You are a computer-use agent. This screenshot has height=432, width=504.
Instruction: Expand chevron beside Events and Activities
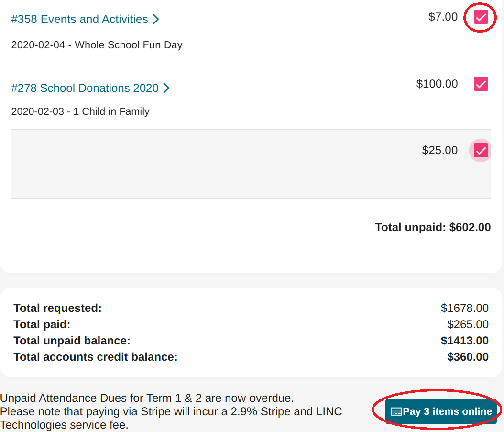(156, 20)
